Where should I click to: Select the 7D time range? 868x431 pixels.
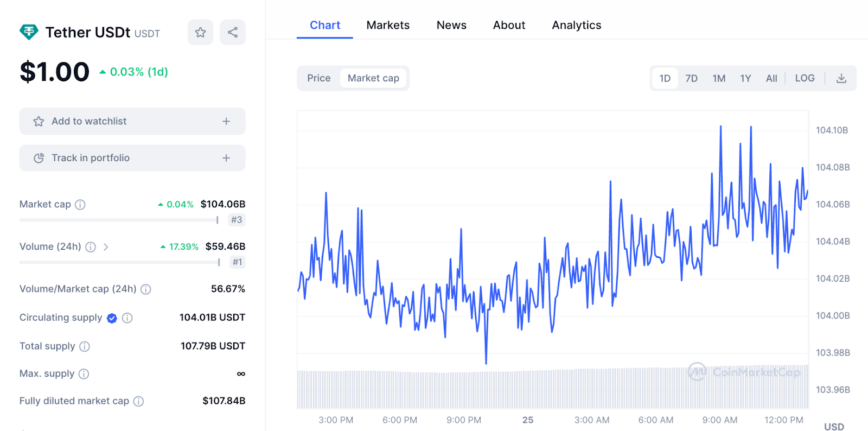pyautogui.click(x=692, y=78)
